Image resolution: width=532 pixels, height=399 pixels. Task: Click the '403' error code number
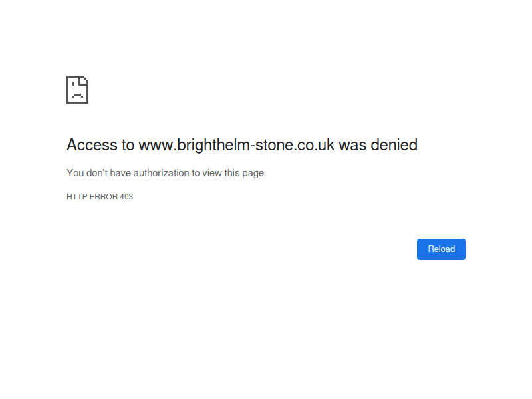pyautogui.click(x=126, y=196)
